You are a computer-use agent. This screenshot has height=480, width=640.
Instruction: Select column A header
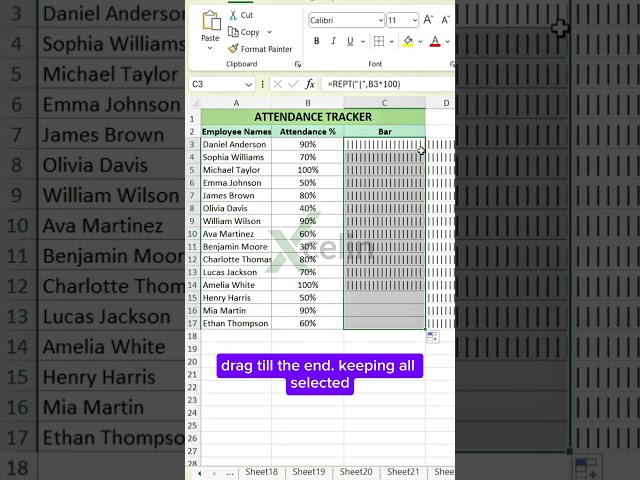coord(236,103)
